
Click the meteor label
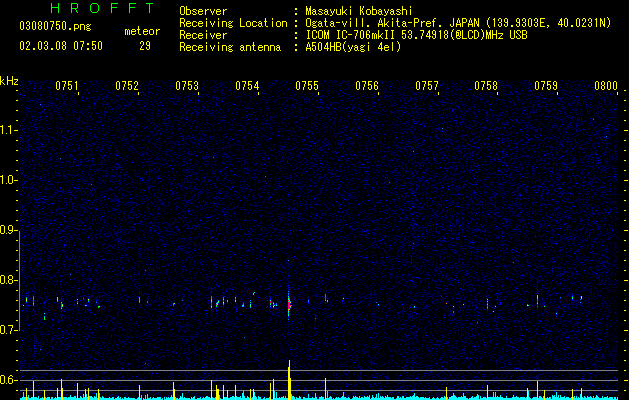pyautogui.click(x=142, y=31)
